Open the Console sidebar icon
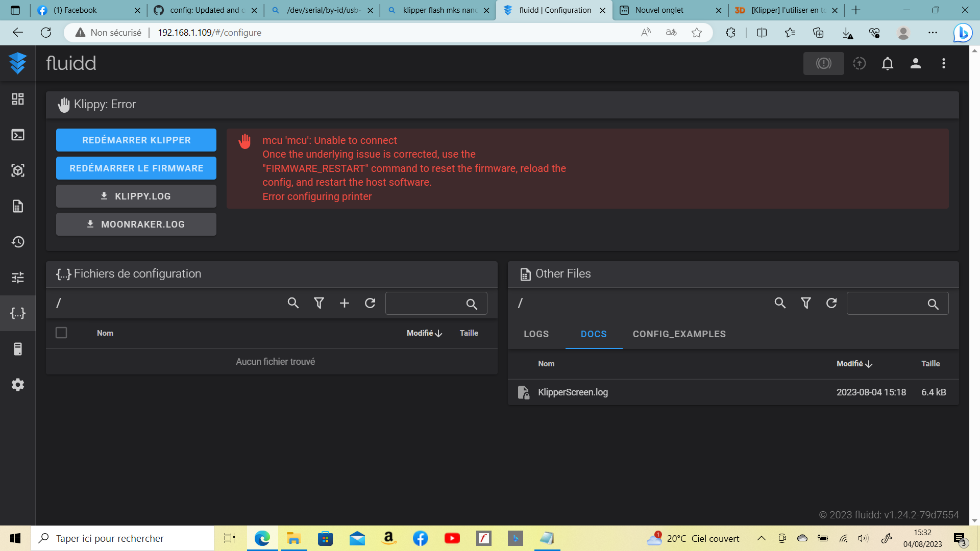 point(18,135)
